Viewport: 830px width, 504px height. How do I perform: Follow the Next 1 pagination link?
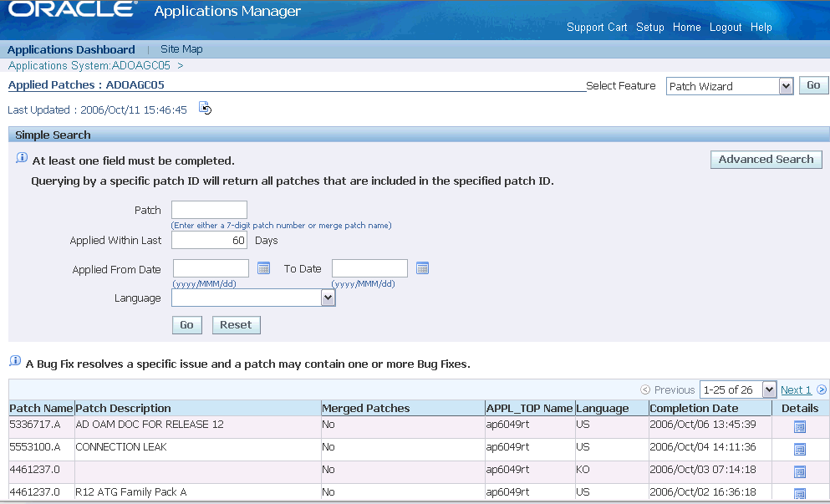tap(796, 390)
